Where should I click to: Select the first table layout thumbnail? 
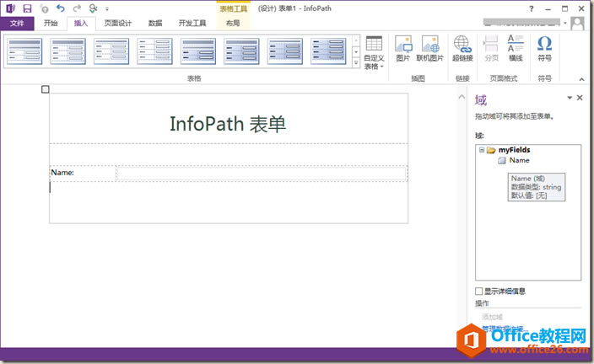[24, 51]
